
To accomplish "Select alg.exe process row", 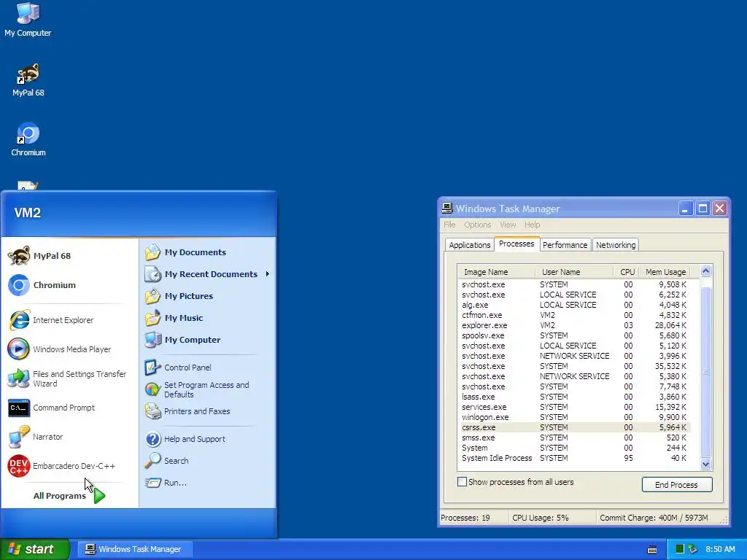I will pos(575,305).
